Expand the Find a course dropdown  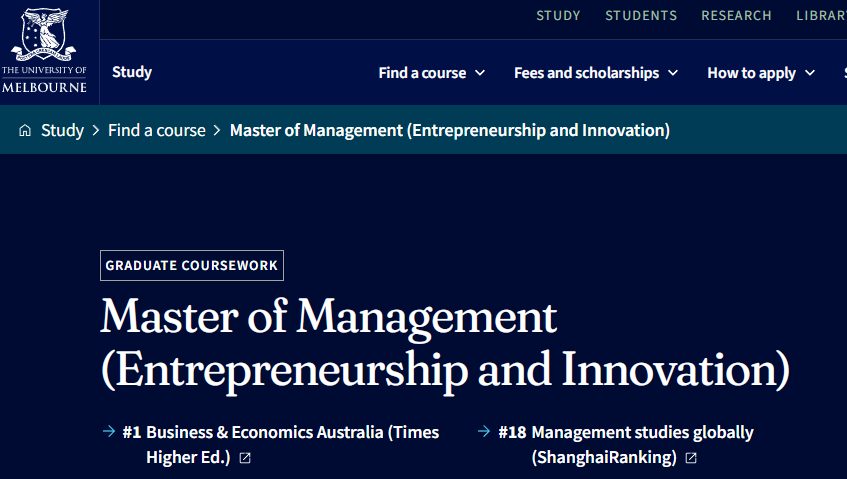(x=431, y=73)
